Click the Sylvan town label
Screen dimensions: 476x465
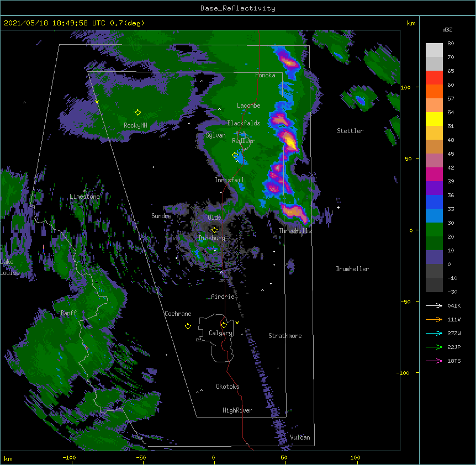pos(215,135)
